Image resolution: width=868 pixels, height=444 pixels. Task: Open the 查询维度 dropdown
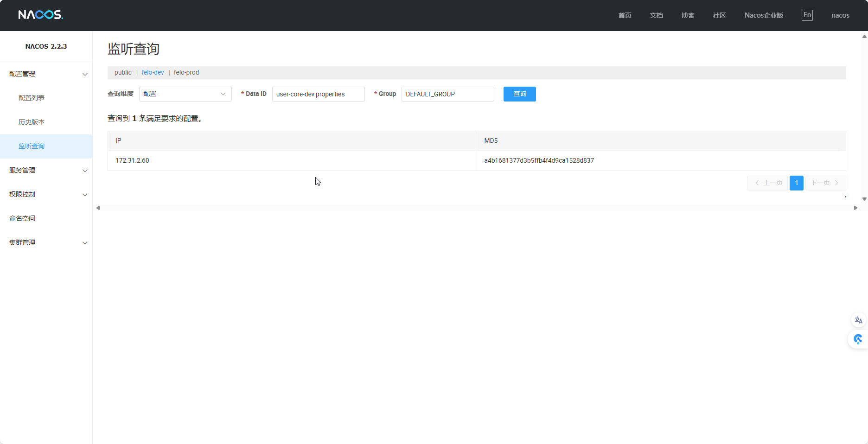click(x=185, y=94)
